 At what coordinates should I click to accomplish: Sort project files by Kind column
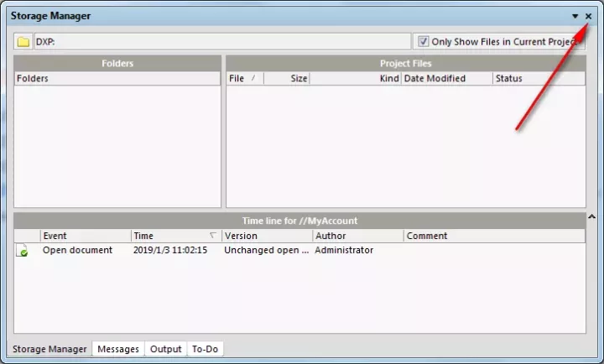(356, 79)
